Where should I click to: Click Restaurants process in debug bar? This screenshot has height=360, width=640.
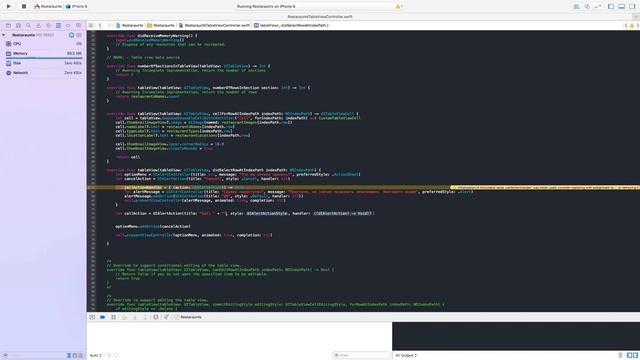[x=188, y=317]
